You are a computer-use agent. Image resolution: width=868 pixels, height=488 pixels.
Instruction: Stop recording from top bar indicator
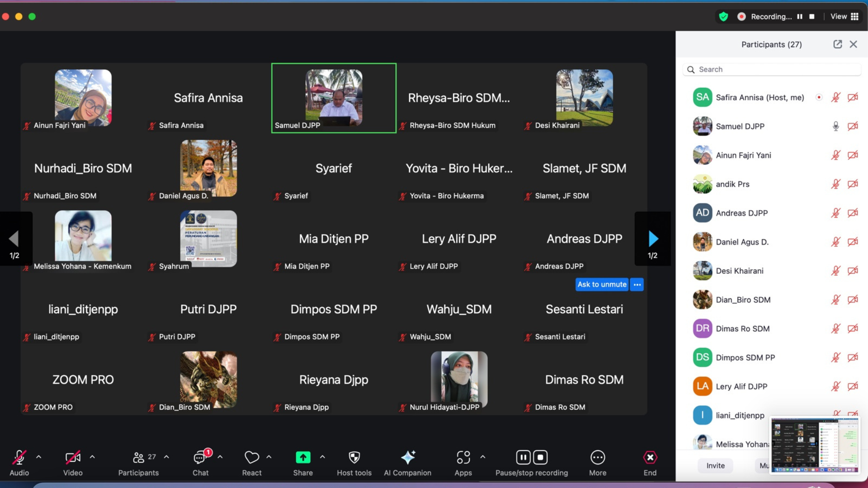tap(812, 17)
